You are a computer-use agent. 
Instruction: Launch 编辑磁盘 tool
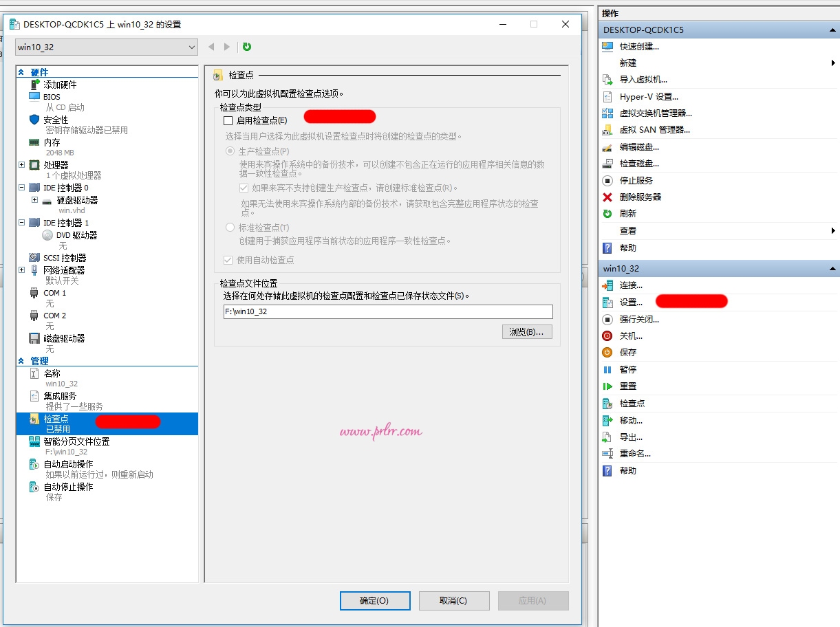pos(640,146)
